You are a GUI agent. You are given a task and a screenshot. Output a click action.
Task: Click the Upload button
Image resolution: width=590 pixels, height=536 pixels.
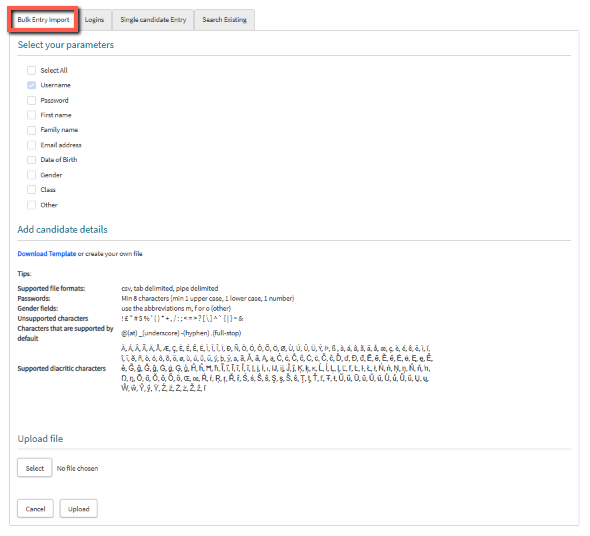[79, 509]
